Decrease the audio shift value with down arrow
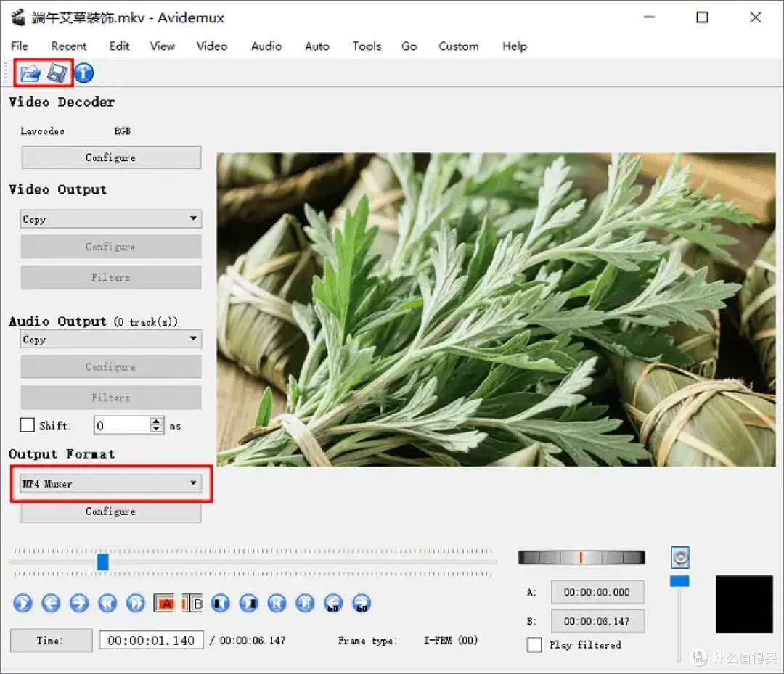This screenshot has height=674, width=784. pyautogui.click(x=157, y=430)
